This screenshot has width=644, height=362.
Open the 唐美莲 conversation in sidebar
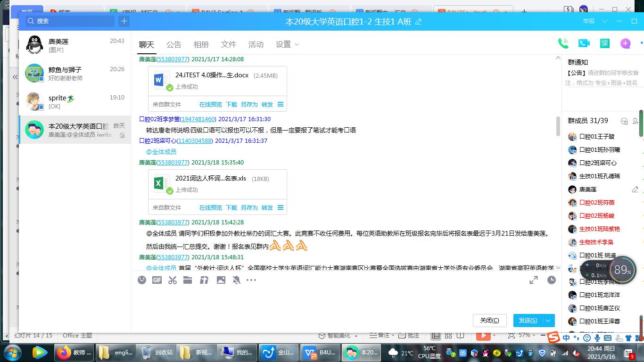click(75, 45)
